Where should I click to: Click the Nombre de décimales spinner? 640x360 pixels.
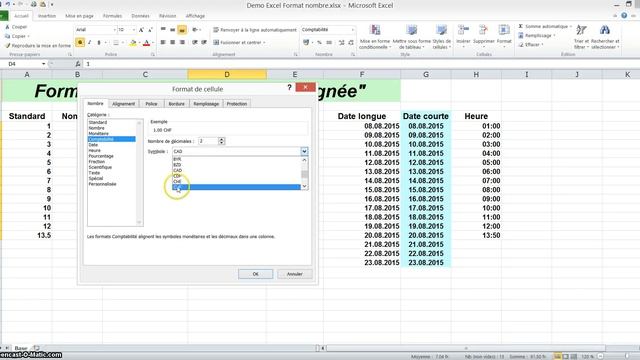(x=221, y=141)
